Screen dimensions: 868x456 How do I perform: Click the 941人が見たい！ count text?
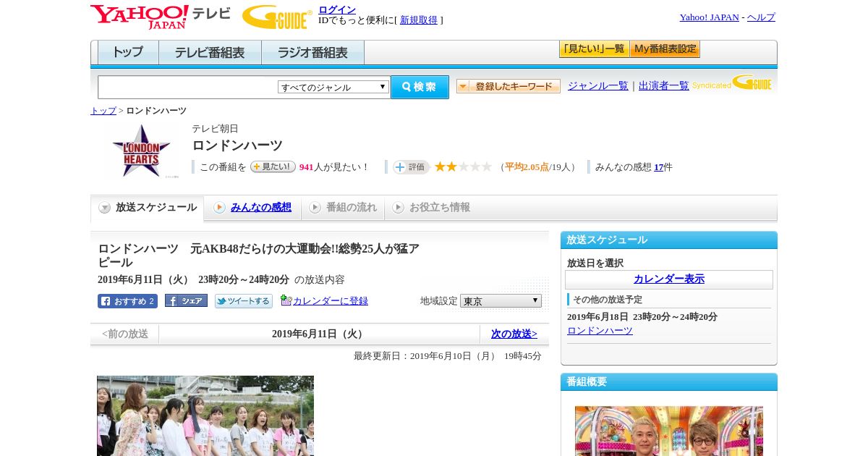(x=334, y=167)
